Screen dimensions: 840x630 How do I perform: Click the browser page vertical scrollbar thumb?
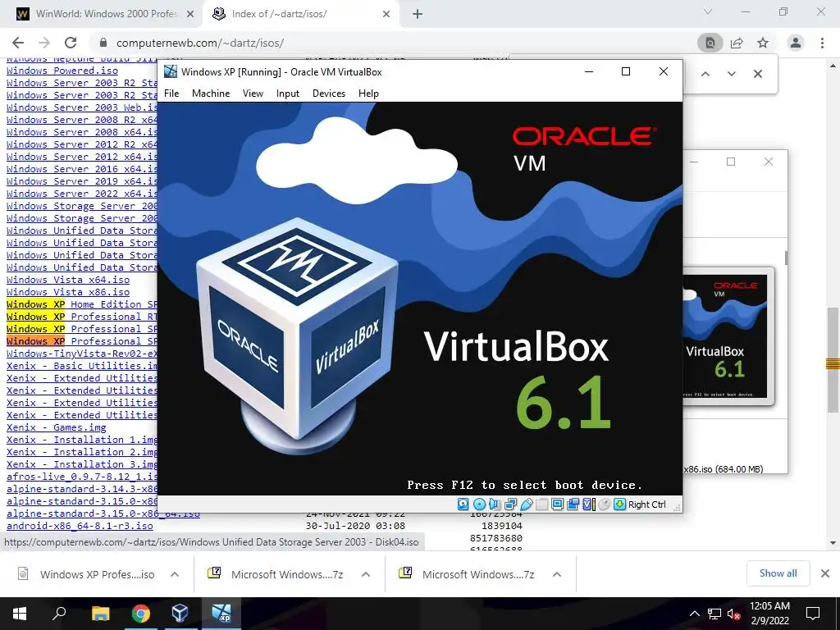coord(833,360)
